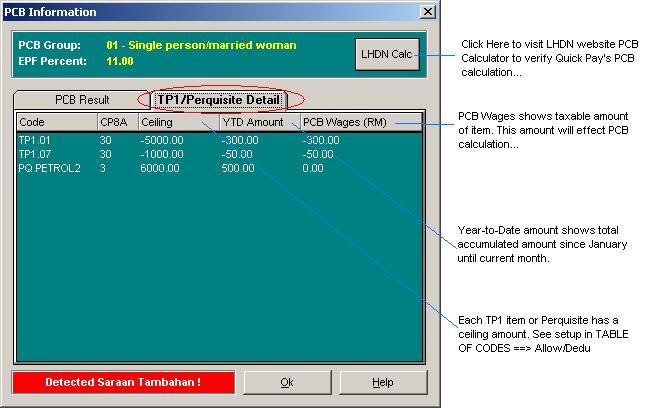Close the PCB Information dialog
The width and height of the screenshot is (652, 408).
(x=428, y=12)
